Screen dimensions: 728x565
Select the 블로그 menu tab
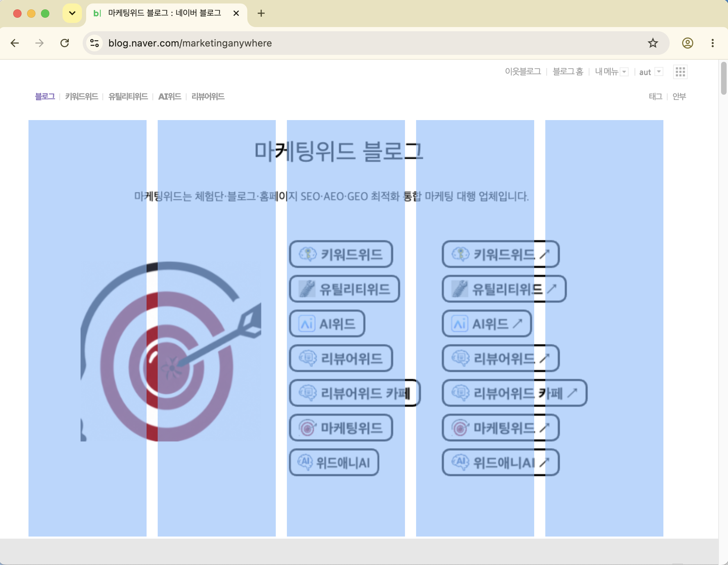click(45, 96)
